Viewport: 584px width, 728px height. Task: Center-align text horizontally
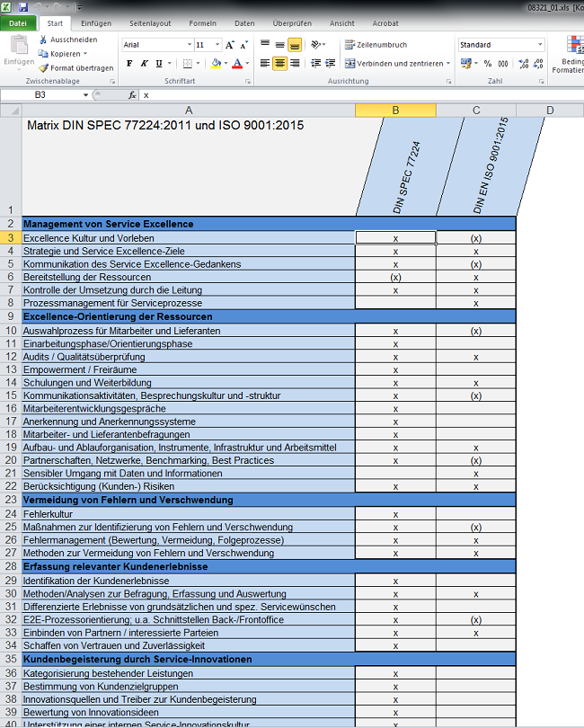coord(280,63)
